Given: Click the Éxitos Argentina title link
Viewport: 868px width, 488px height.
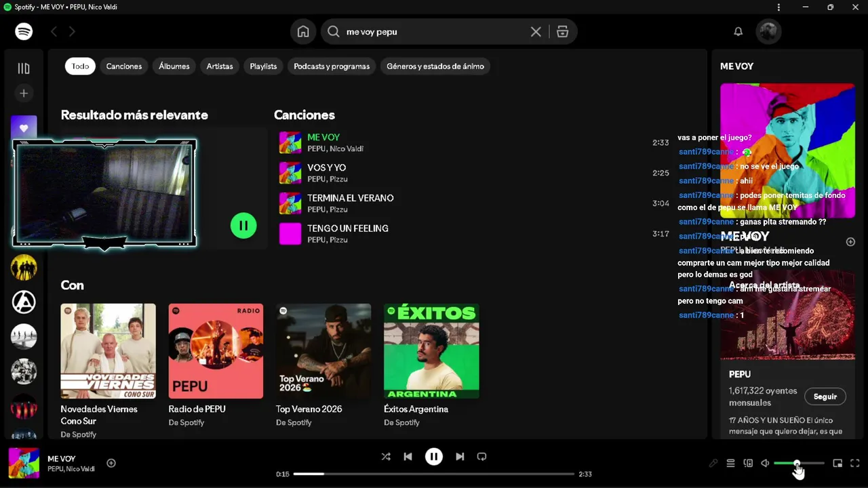Looking at the screenshot, I should click(416, 409).
